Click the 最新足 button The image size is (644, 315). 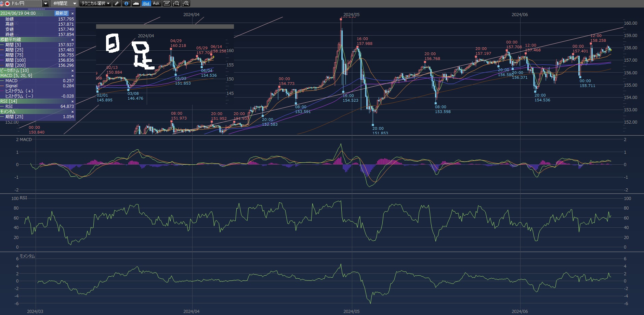(62, 13)
